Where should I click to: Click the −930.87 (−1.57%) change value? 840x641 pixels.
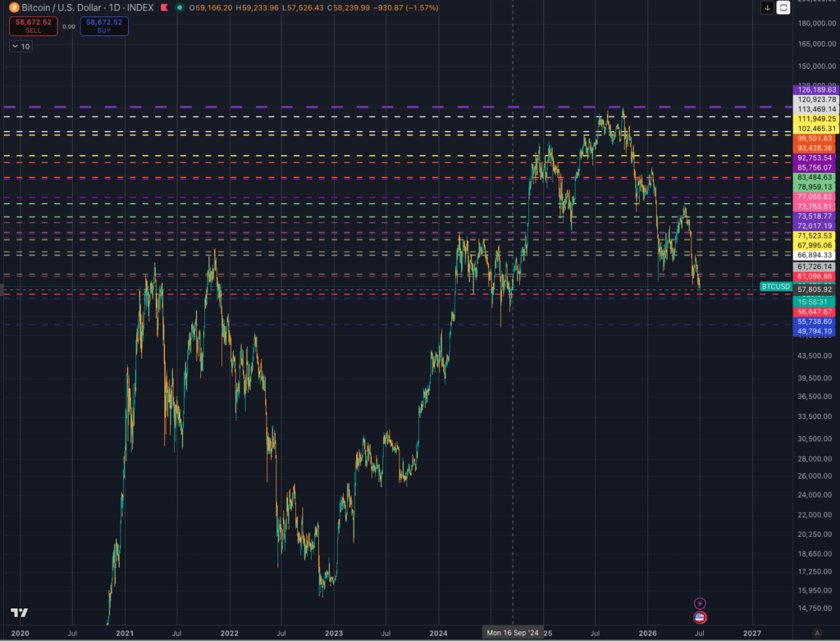(x=405, y=8)
